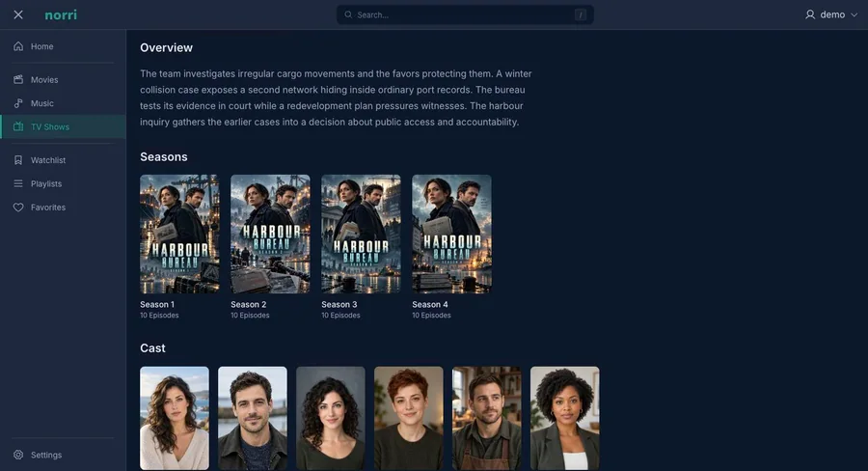Click the Music note icon
The image size is (868, 471).
point(18,103)
